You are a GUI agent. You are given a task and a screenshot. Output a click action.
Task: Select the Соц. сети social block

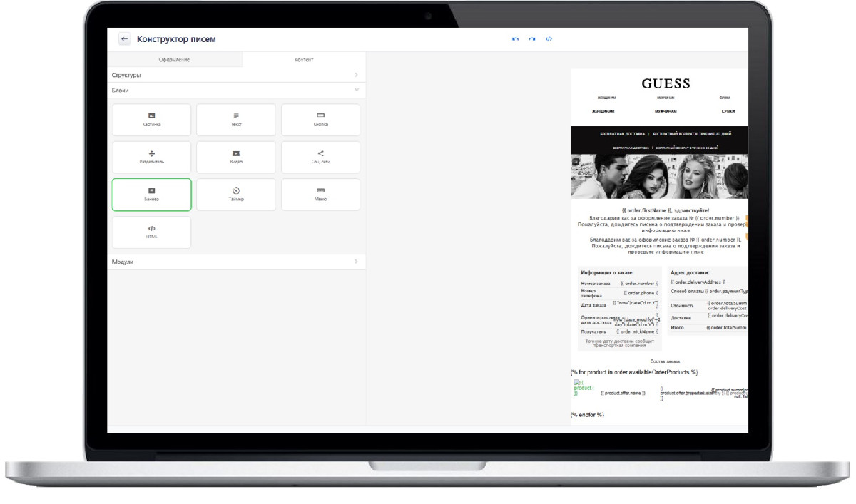pos(320,157)
